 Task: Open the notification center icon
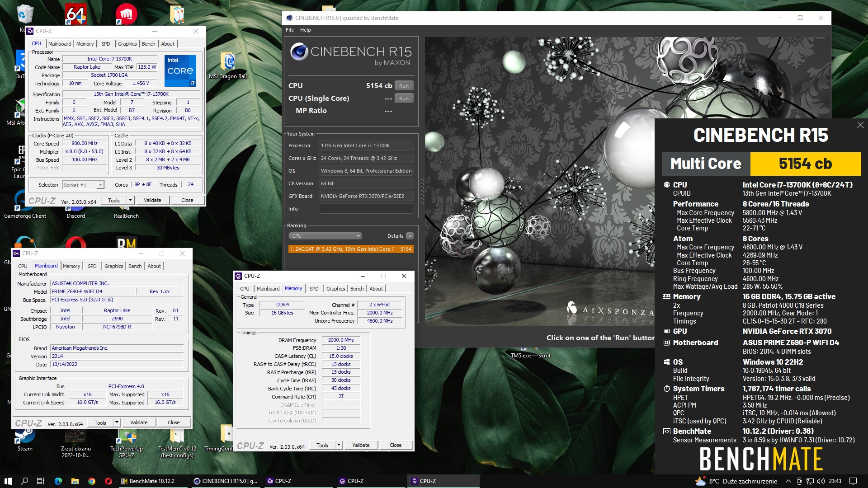coord(853,481)
